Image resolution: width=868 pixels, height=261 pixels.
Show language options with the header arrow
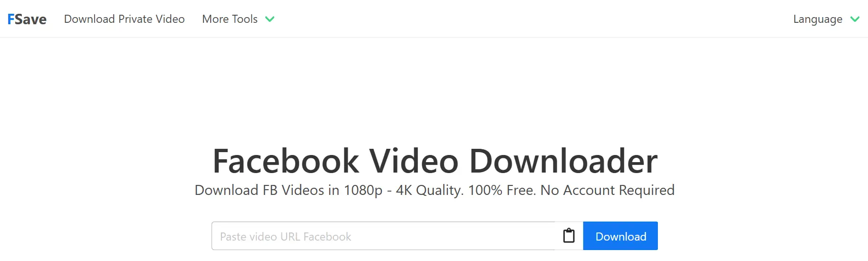855,19
